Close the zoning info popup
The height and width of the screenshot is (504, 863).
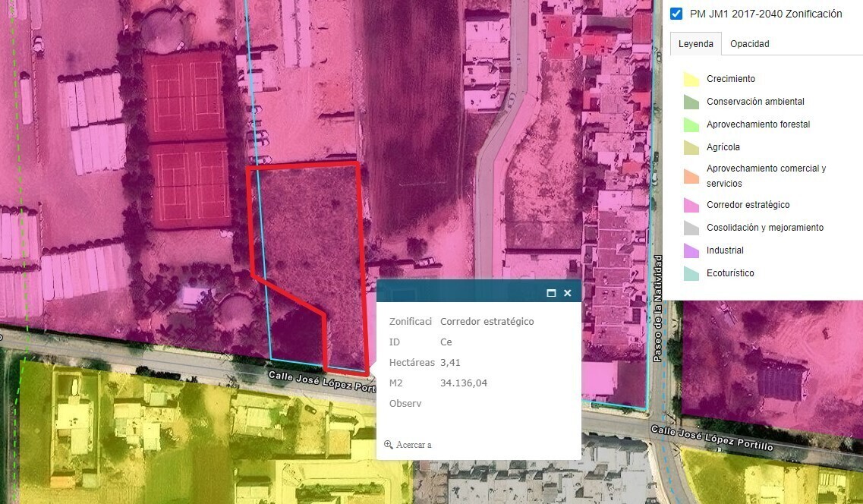coord(567,293)
